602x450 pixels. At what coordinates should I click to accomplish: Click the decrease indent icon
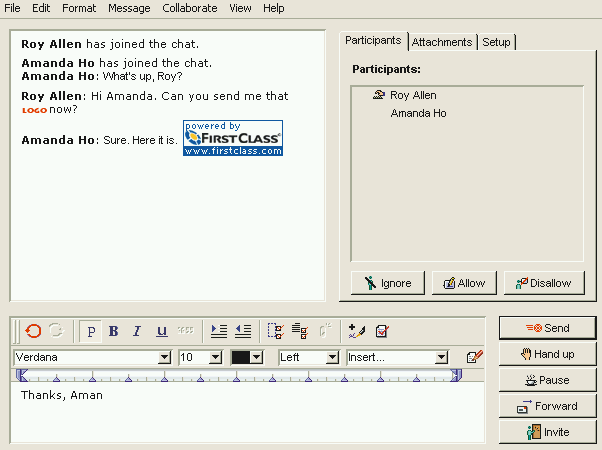(242, 331)
